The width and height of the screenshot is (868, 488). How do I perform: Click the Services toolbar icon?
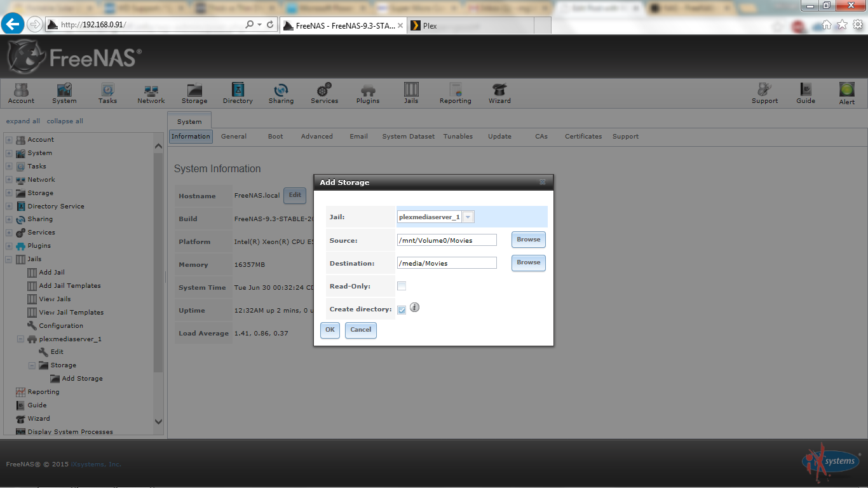click(324, 93)
